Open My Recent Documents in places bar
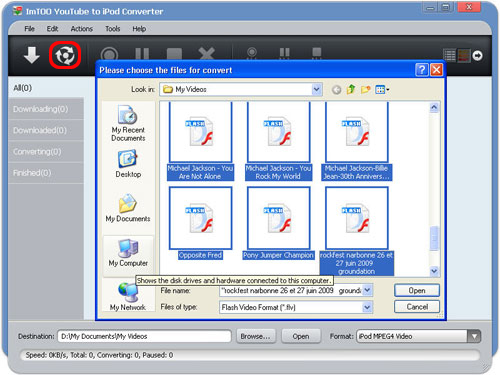This screenshot has width=500, height=375. (x=128, y=123)
